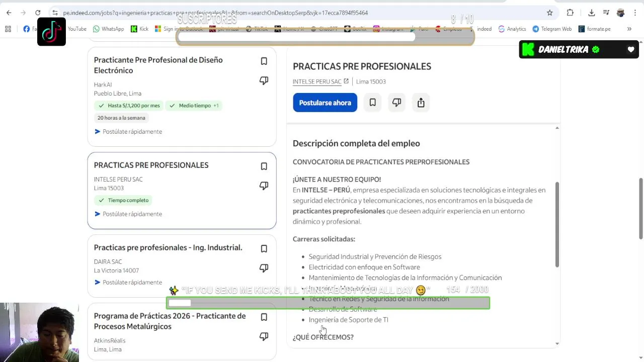Click the description pane scroll-down arrow
644x362 pixels.
(557, 344)
